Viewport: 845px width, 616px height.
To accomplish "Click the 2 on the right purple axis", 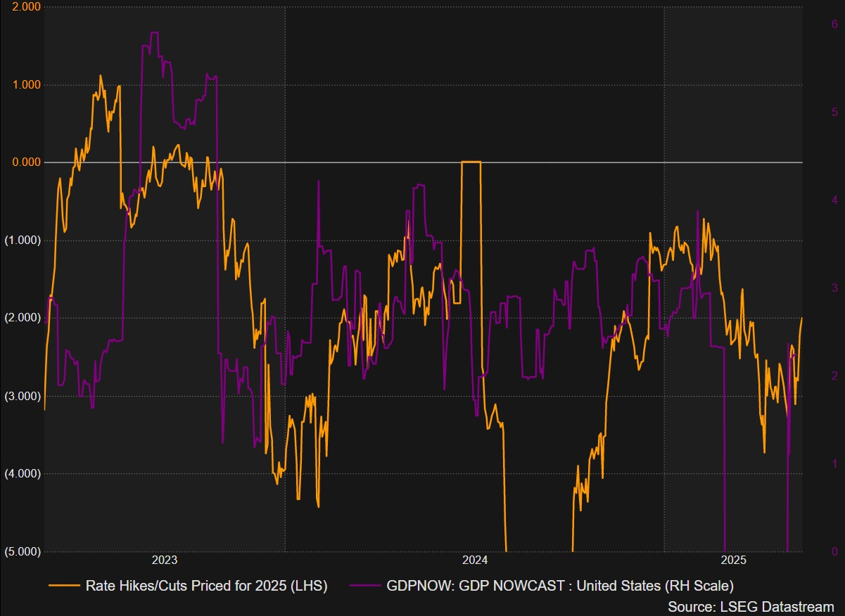I will (834, 376).
